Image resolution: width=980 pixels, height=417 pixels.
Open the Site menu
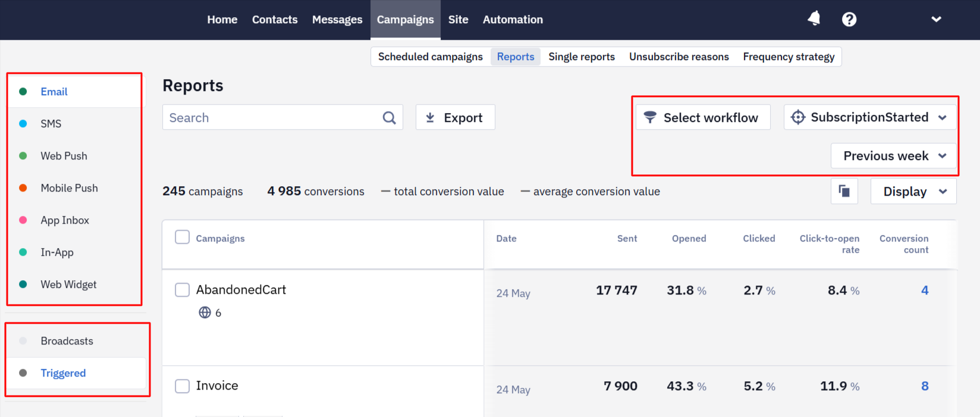point(458,20)
